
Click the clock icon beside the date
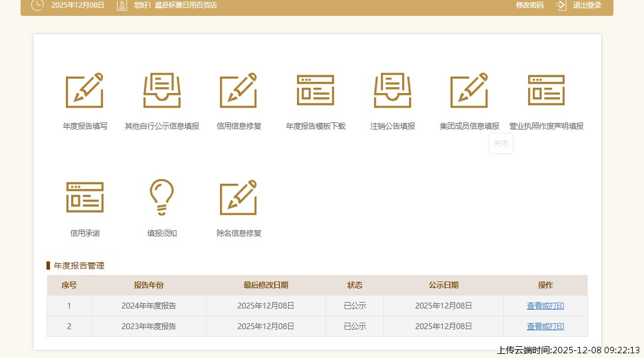point(37,5)
